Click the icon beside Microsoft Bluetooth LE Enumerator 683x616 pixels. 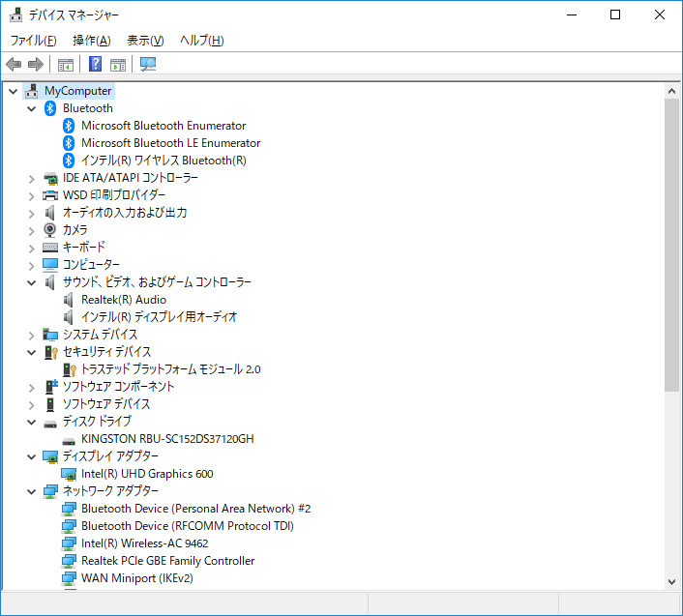point(69,143)
